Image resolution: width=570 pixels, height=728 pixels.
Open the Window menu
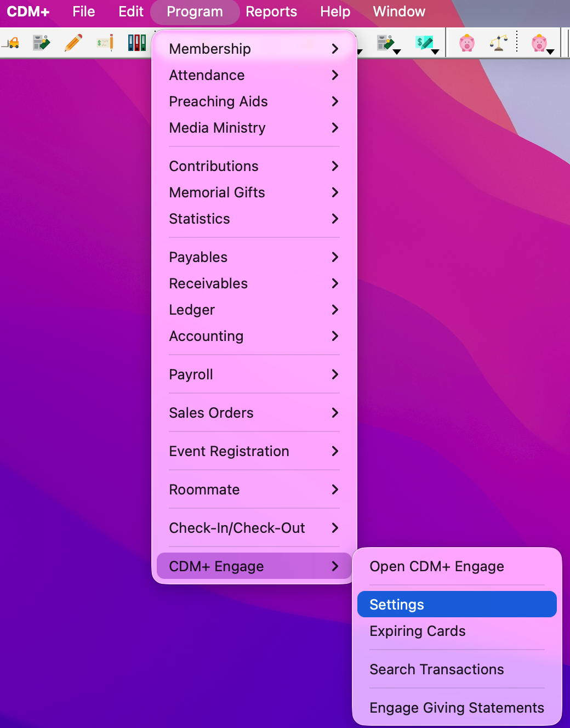point(399,12)
